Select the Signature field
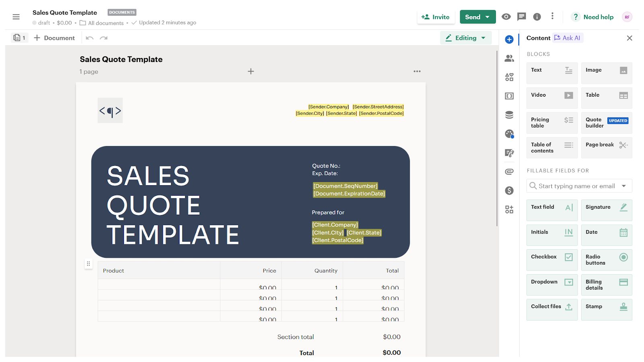Screen dimensions: 644x362 [607, 210]
